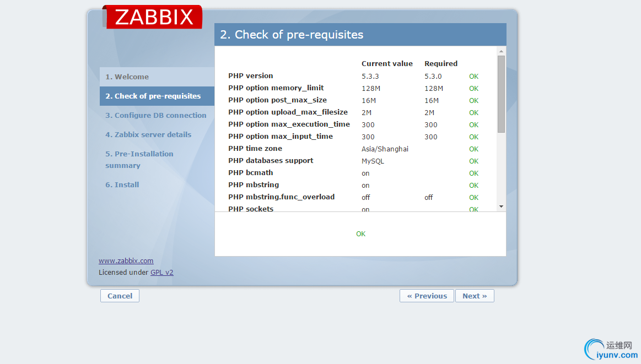
Task: Click the Current value column header
Action: pos(387,64)
